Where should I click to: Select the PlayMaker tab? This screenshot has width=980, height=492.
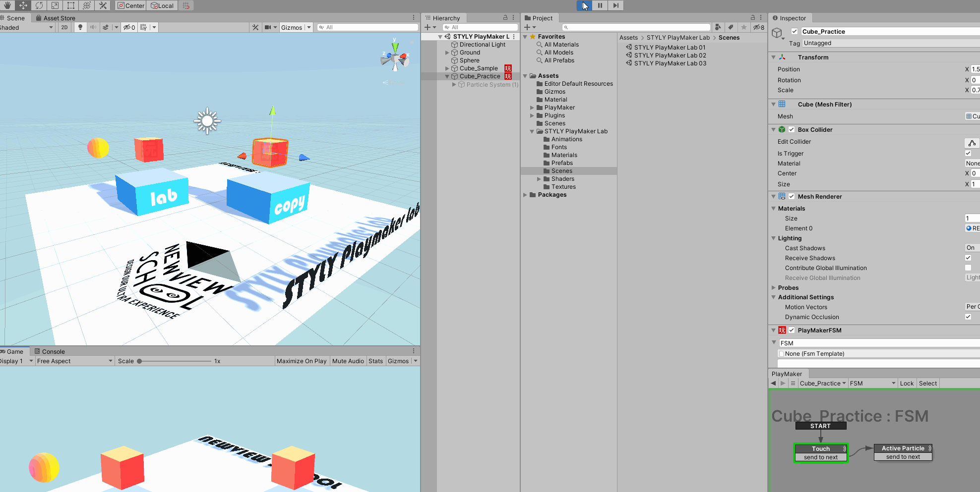click(787, 374)
